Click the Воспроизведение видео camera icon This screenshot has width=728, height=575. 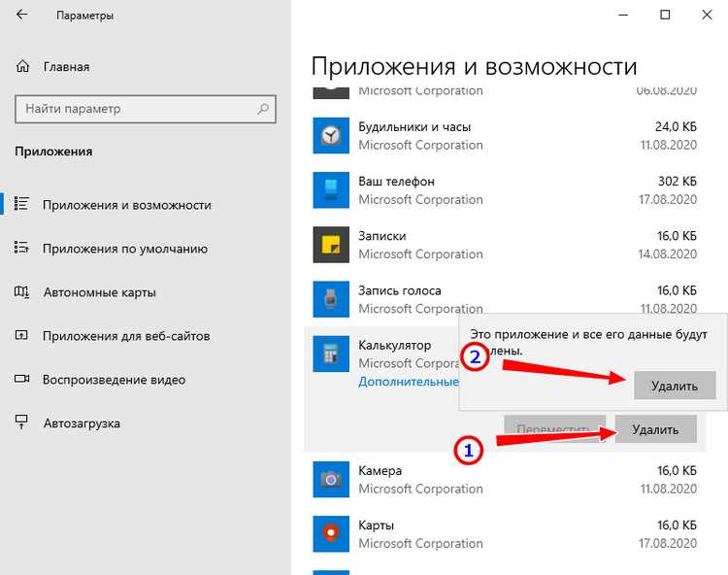(21, 379)
